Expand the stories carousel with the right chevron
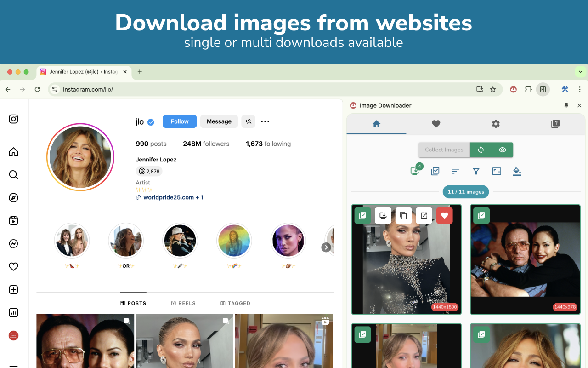 tap(326, 247)
